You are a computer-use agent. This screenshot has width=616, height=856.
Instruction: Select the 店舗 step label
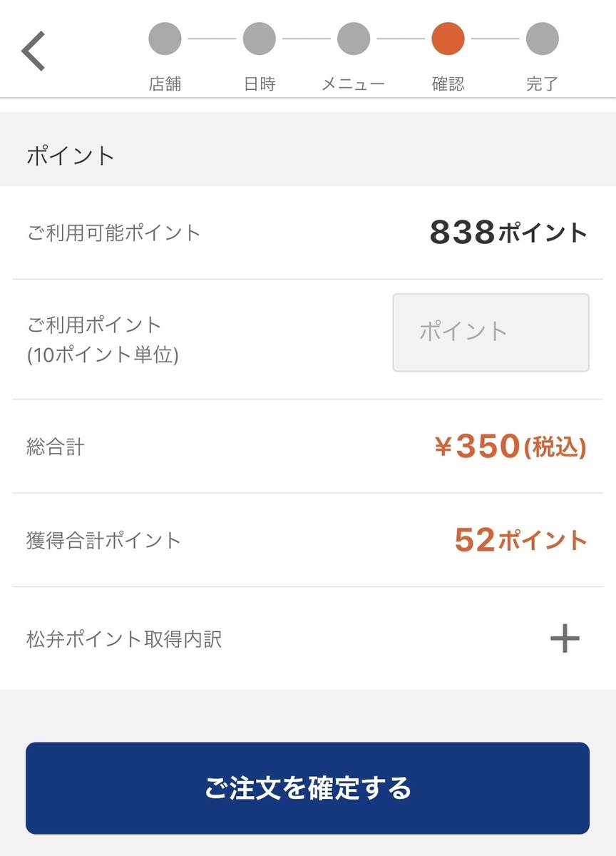[165, 84]
